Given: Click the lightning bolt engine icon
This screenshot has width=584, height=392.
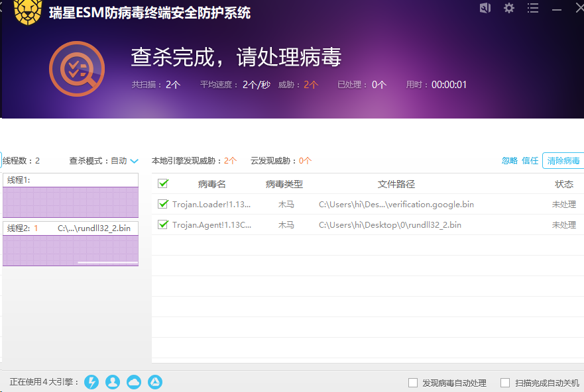Looking at the screenshot, I should pyautogui.click(x=92, y=382).
